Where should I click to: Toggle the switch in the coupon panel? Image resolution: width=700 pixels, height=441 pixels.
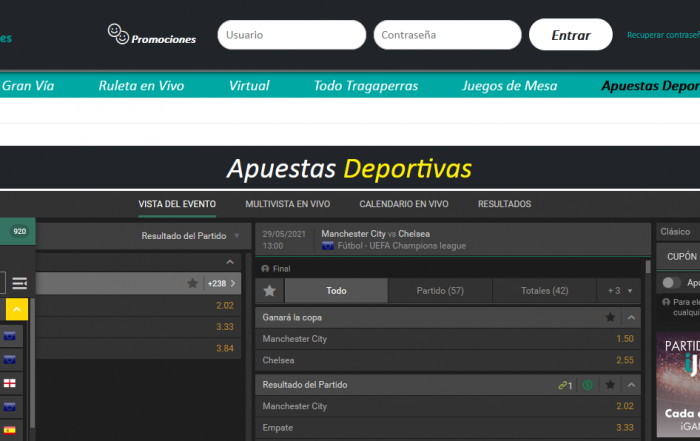pos(672,283)
